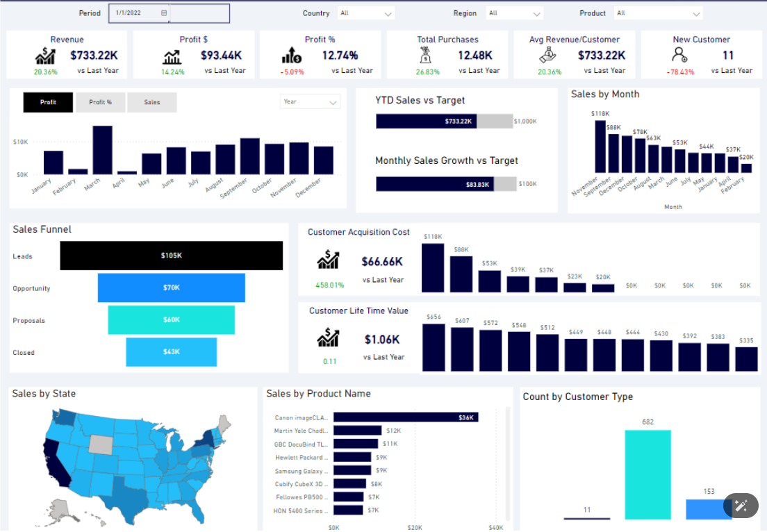The height and width of the screenshot is (532, 767).
Task: Click the September bar in profit chart
Action: 249,156
